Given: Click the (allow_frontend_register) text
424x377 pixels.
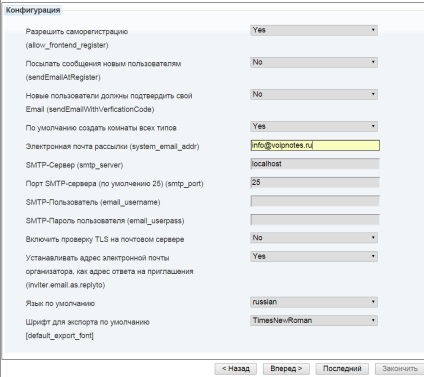Looking at the screenshot, I should pos(67,45).
